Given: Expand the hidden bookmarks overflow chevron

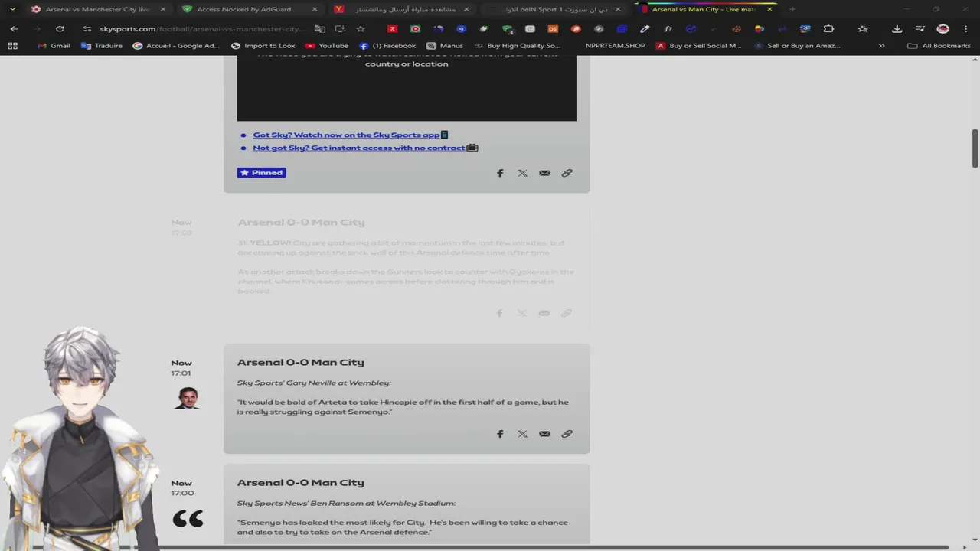Looking at the screenshot, I should point(881,46).
